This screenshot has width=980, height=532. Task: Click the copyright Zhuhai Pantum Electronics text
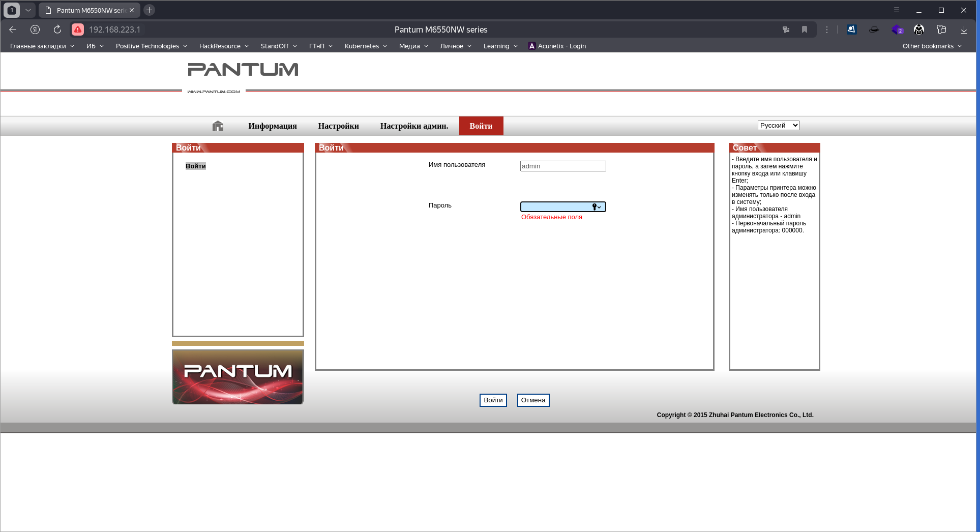pos(735,415)
